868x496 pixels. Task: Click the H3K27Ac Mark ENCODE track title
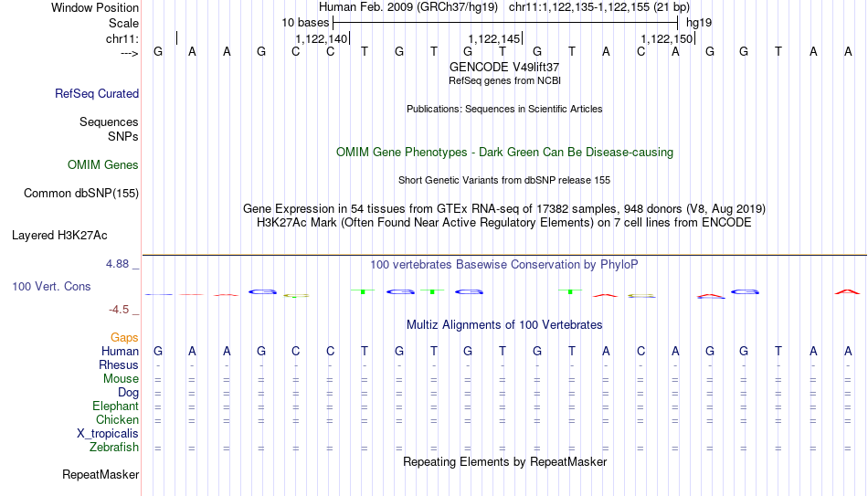[504, 223]
